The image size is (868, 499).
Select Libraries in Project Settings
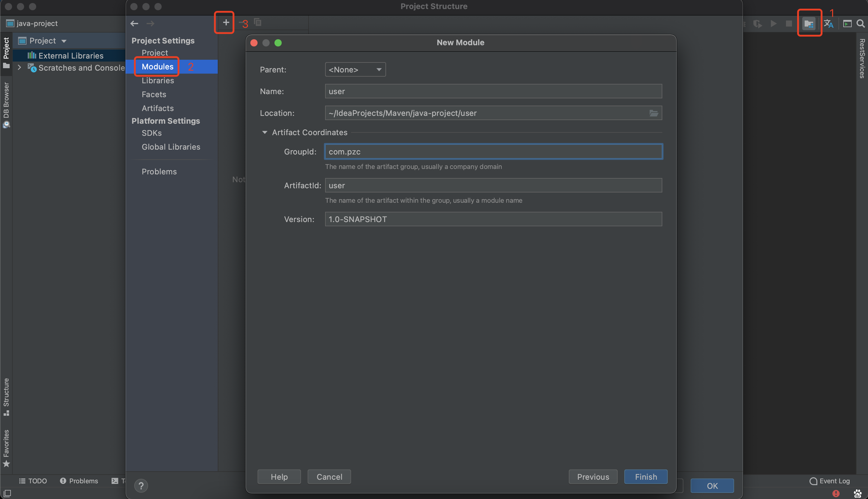157,81
